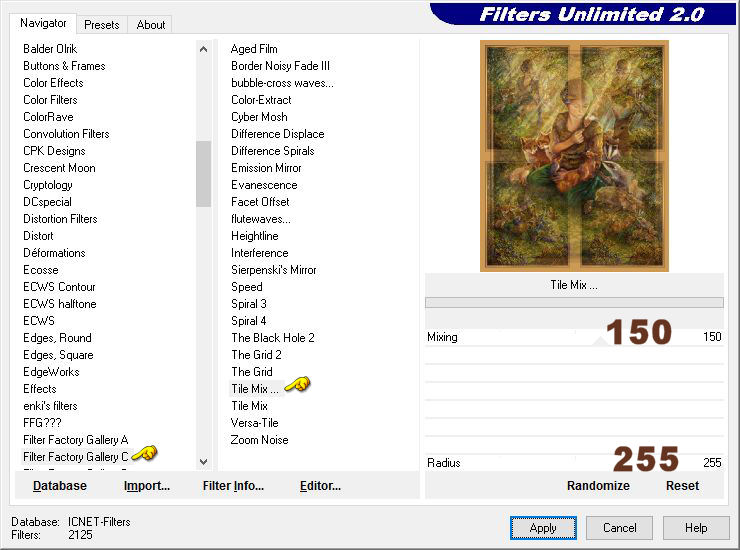740x550 pixels.
Task: Choose the Zoom Noise filter
Action: pyautogui.click(x=259, y=440)
